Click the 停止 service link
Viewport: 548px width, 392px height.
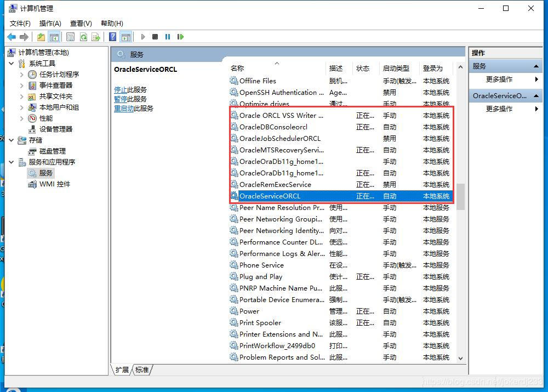[x=120, y=90]
